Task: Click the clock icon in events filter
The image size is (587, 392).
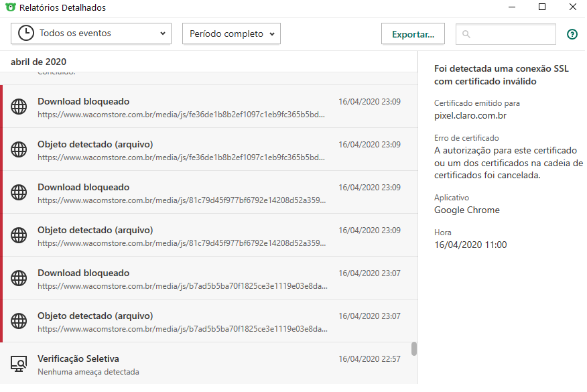Action: click(26, 34)
